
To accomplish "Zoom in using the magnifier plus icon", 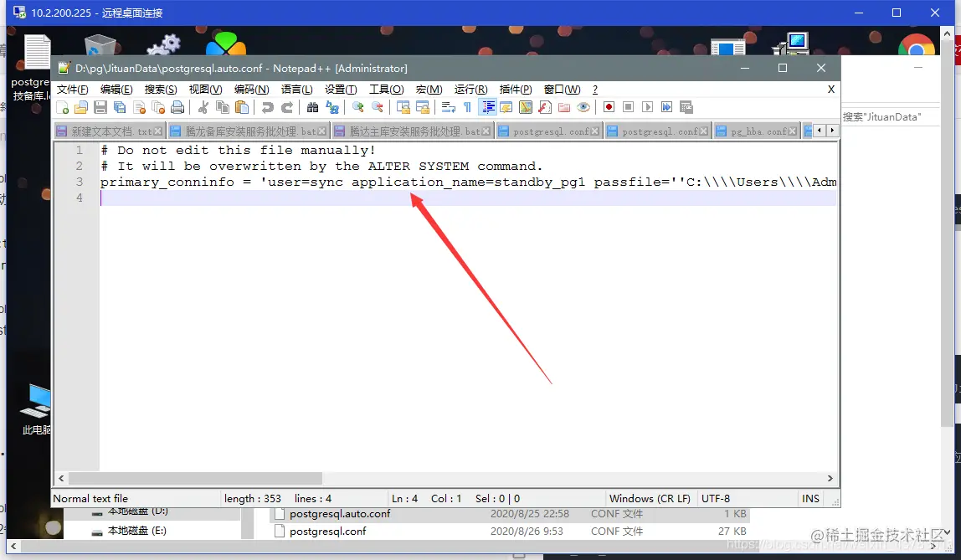I will click(x=358, y=108).
